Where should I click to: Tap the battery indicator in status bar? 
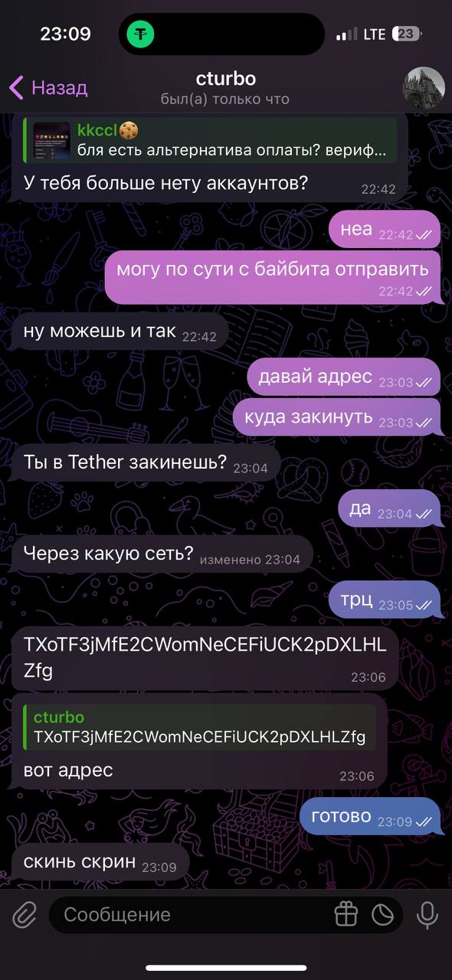(x=406, y=34)
